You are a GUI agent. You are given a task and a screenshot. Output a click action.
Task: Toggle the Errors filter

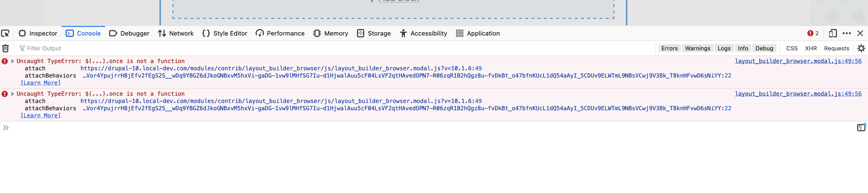669,48
